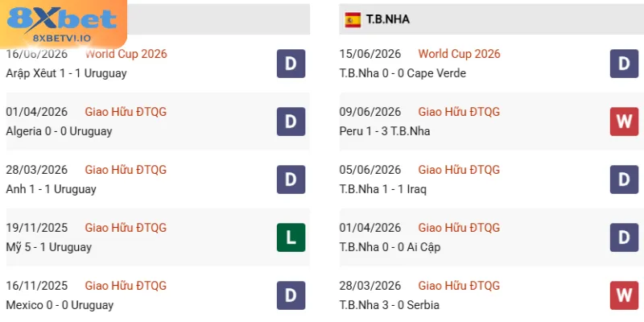The height and width of the screenshot is (322, 644).
Task: Select the T.B.NHA header label
Action: (388, 19)
